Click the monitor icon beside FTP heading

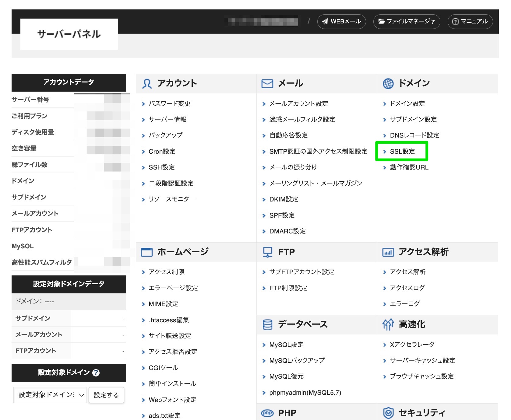(x=267, y=252)
